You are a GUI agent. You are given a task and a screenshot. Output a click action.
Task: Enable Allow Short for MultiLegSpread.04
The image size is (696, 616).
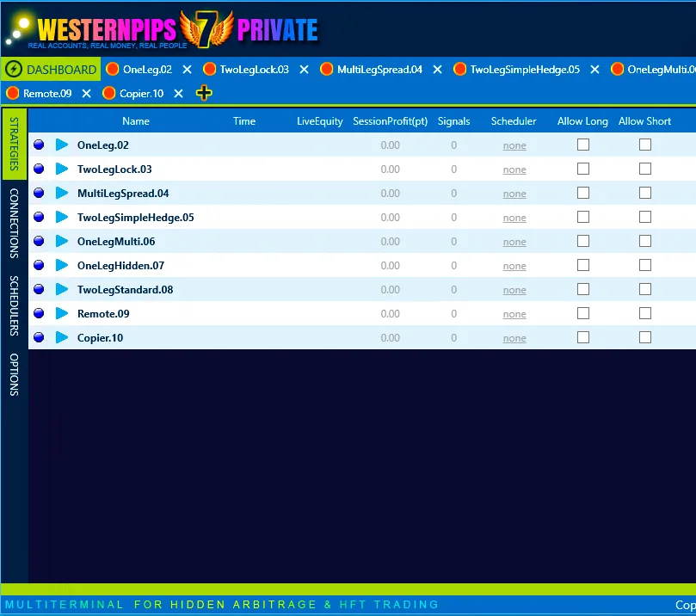tap(645, 193)
